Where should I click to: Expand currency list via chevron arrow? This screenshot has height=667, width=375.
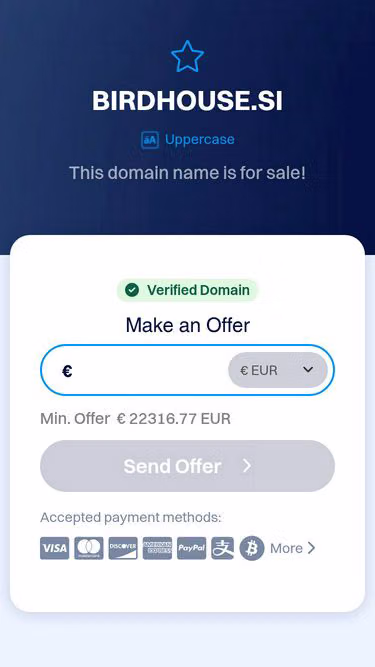coord(308,370)
